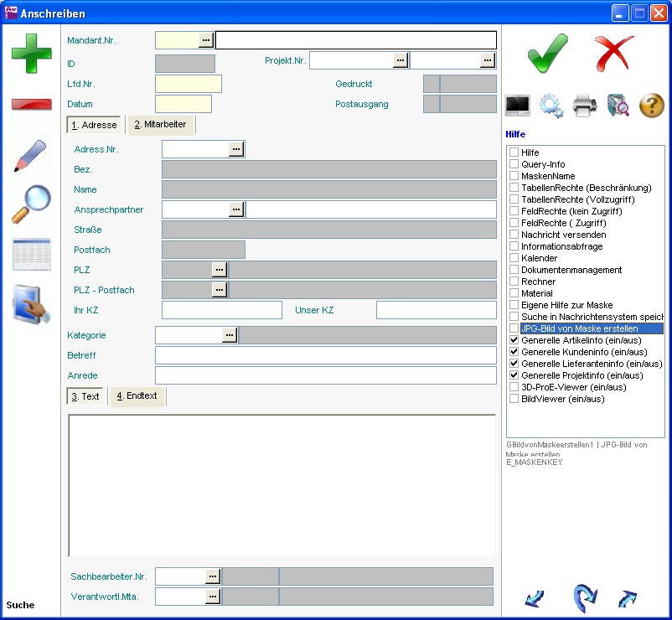This screenshot has height=620, width=672.
Task: Open the Kategorie lookup button
Action: click(230, 335)
